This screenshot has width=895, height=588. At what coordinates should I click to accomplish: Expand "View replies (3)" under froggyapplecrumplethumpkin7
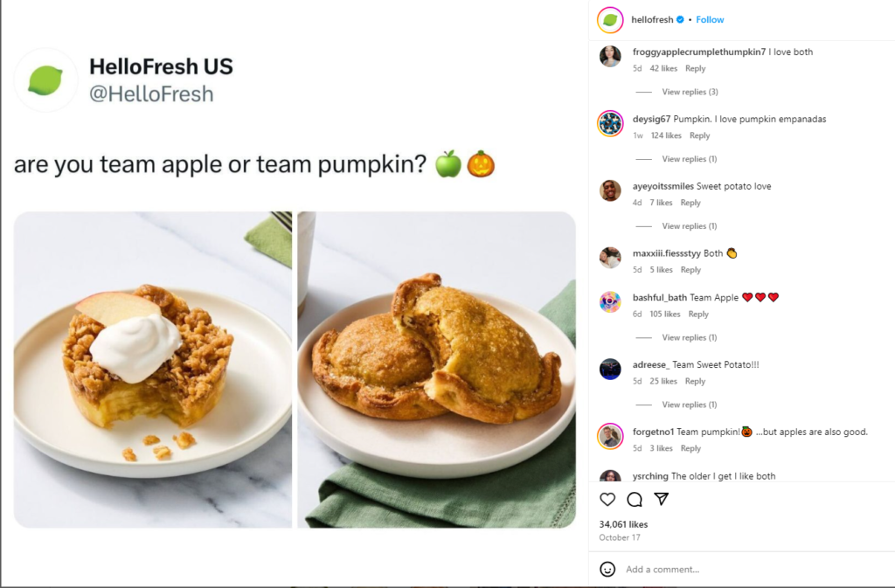(x=690, y=92)
